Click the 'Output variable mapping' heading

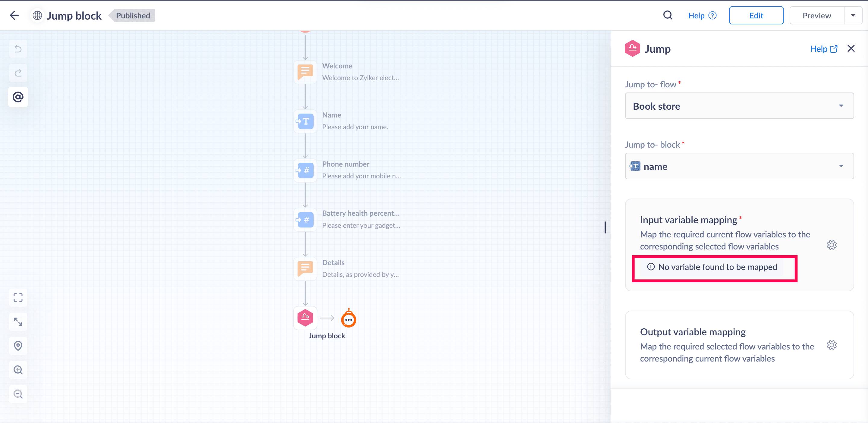tap(693, 332)
